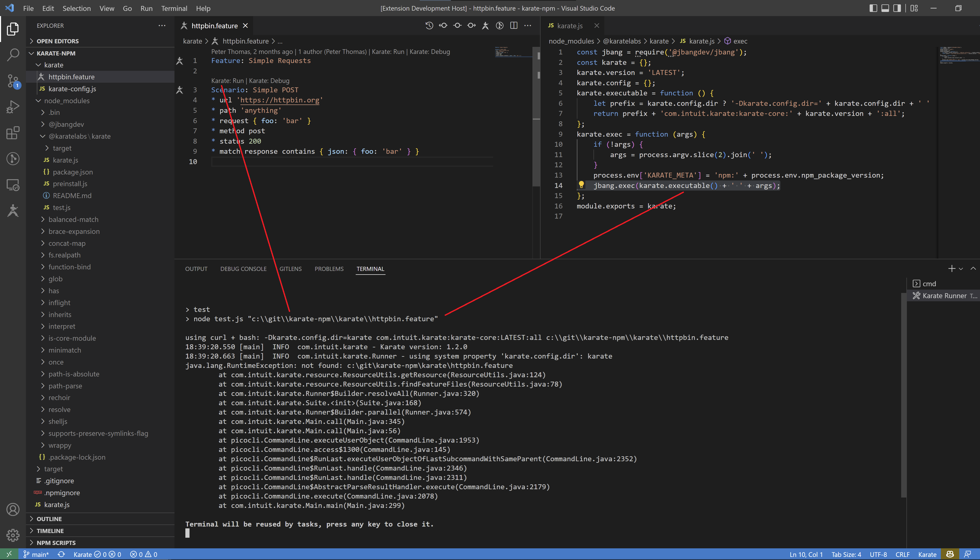The image size is (980, 560).
Task: Split the httpbin.feature editor
Action: click(x=513, y=25)
